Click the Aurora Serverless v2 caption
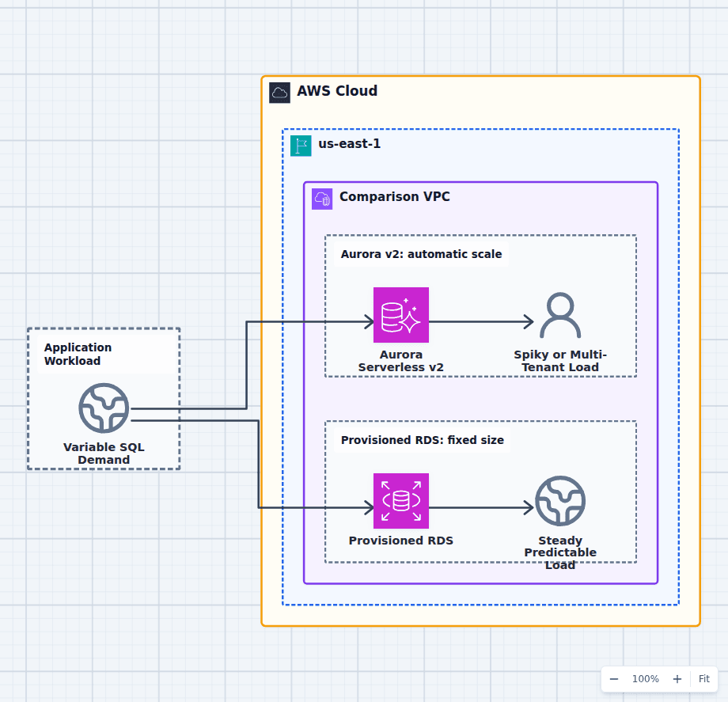Viewport: 728px width, 702px height. (x=401, y=361)
